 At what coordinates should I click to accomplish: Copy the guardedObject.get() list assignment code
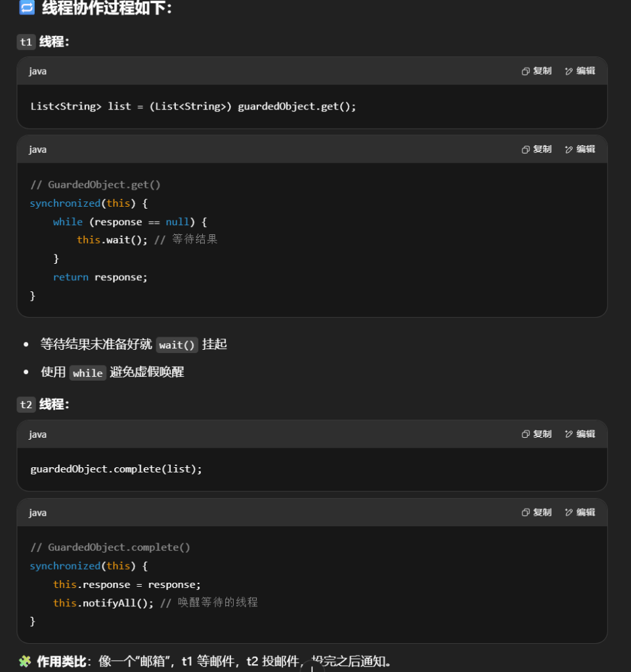(x=536, y=71)
